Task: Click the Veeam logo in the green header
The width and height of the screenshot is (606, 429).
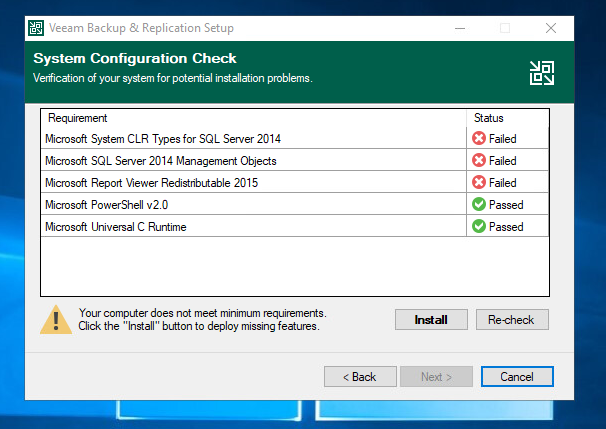Action: 542,73
